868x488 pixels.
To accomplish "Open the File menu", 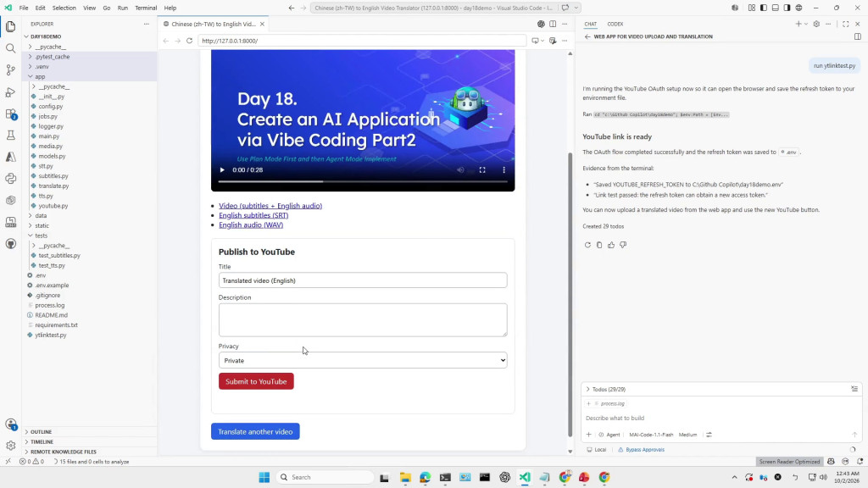I will pyautogui.click(x=24, y=8).
